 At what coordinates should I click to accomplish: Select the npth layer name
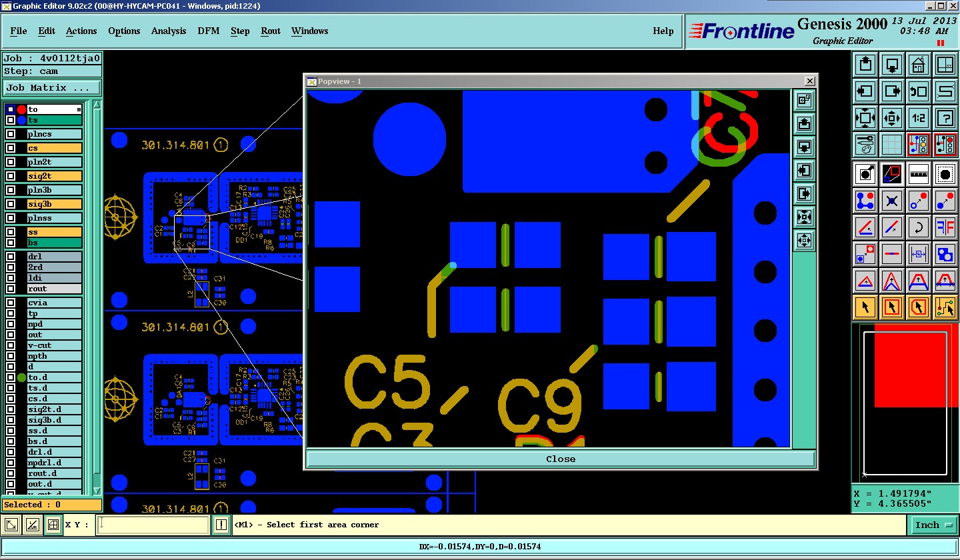[55, 356]
